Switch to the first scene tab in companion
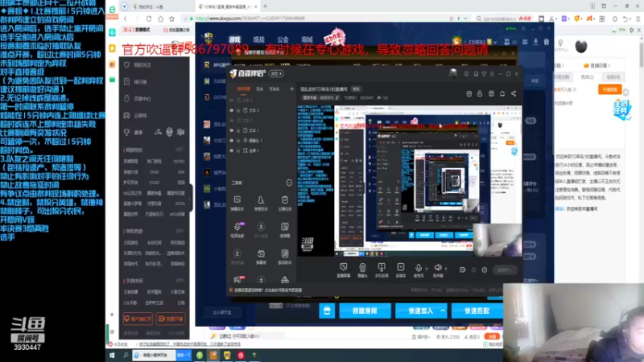Screen dimensions: 644x362 [x=244, y=88]
